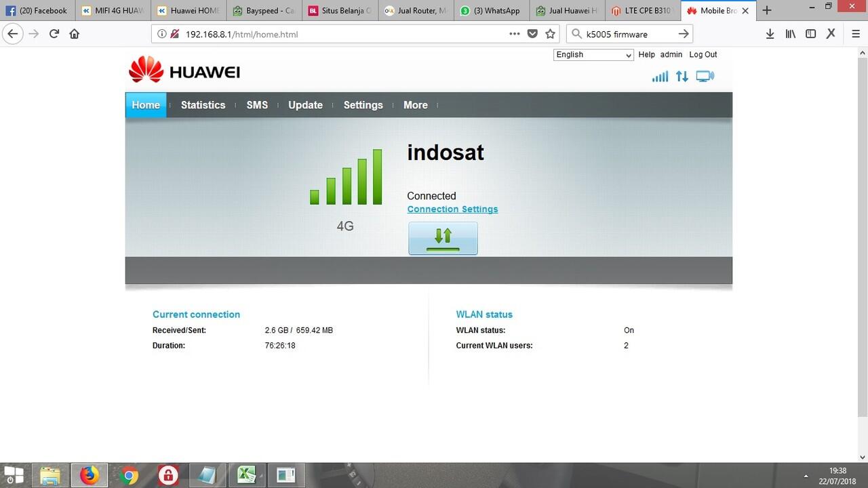Open File Explorer from the taskbar

(x=50, y=475)
